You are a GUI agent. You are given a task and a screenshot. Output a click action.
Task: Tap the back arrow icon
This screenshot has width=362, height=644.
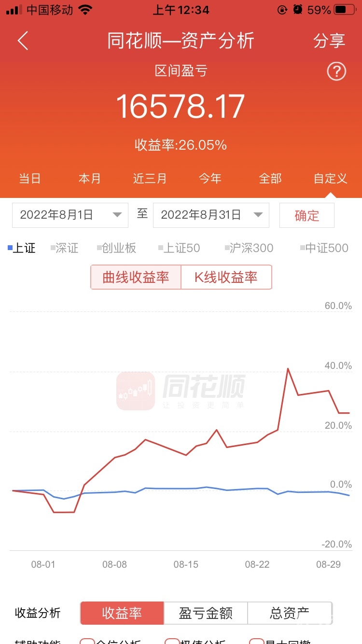23,41
